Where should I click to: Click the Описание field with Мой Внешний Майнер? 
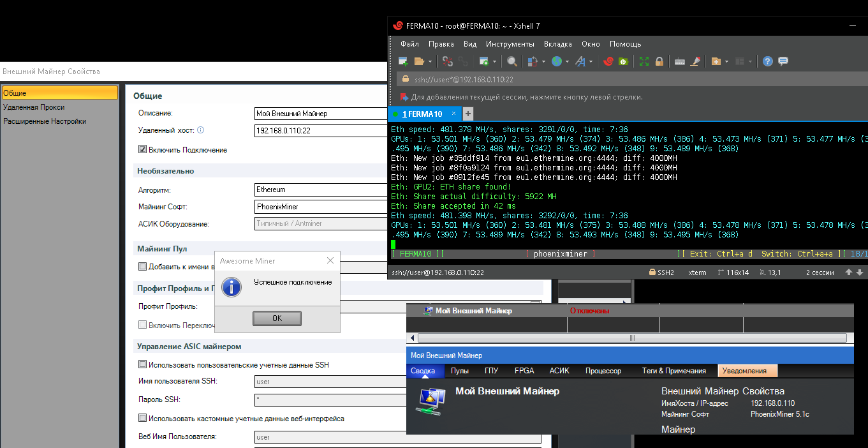[321, 114]
